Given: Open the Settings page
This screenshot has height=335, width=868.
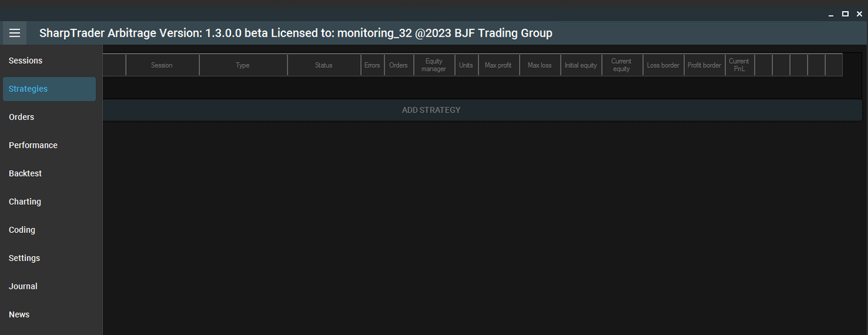Looking at the screenshot, I should [24, 258].
